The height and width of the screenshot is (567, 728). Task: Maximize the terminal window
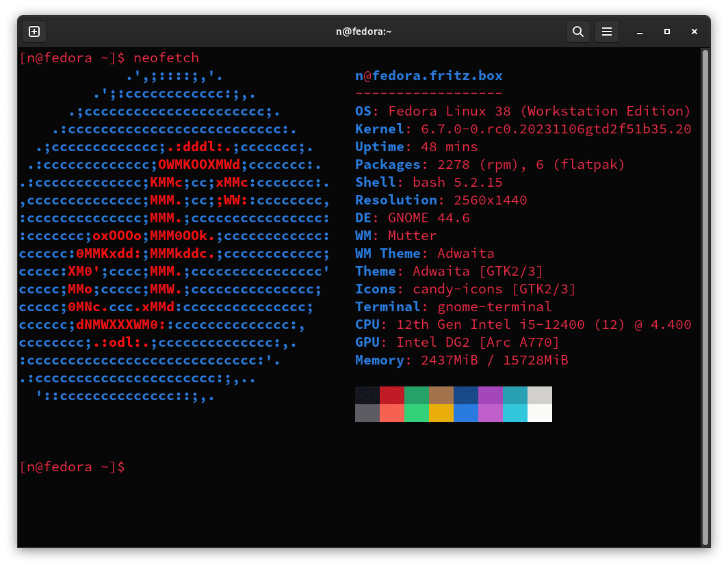tap(666, 31)
